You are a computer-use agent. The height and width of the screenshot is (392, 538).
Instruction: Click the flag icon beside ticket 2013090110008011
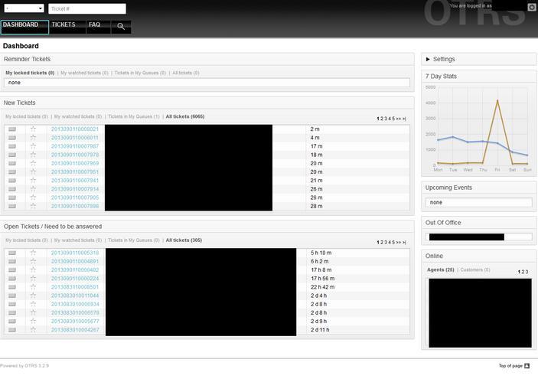click(x=12, y=138)
